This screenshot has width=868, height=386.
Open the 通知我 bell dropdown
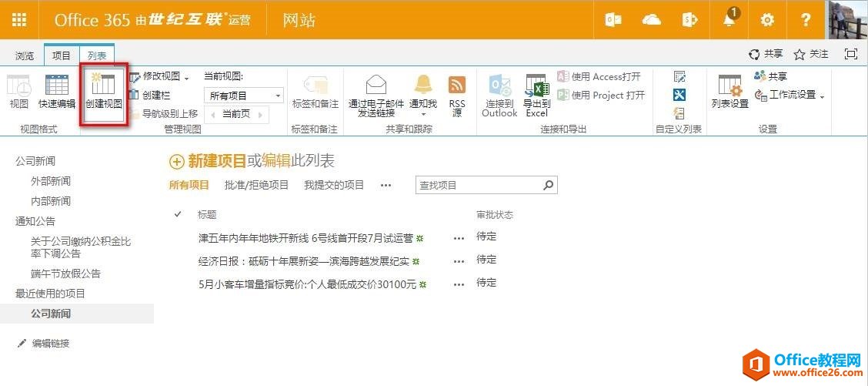coord(423,96)
